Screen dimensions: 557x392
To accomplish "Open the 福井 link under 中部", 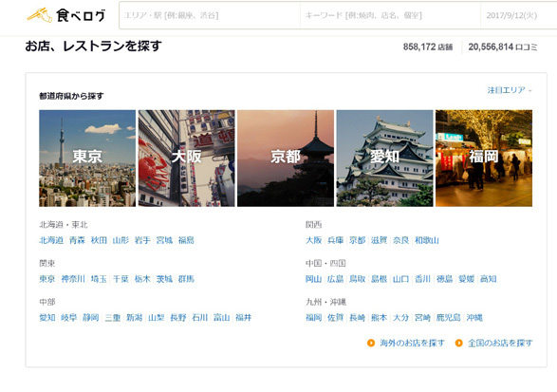I will [x=243, y=317].
